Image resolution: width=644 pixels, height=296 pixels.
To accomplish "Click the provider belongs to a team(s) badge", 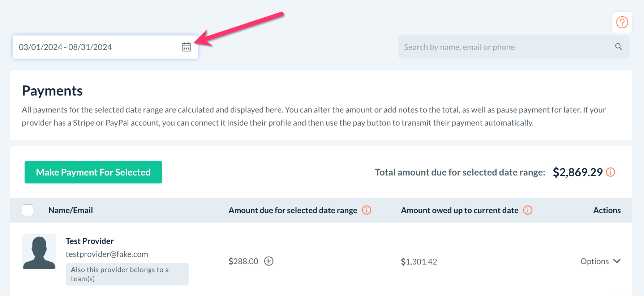I will click(127, 274).
